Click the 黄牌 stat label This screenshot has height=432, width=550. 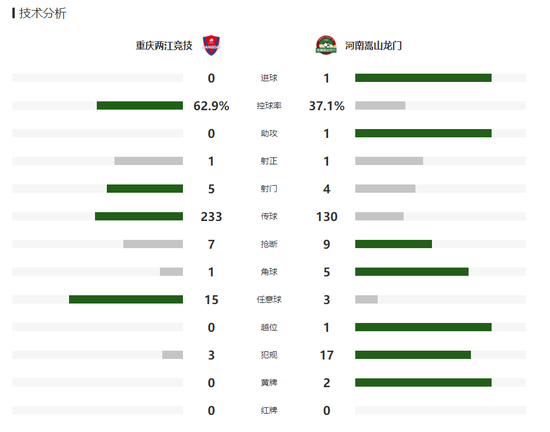(269, 383)
